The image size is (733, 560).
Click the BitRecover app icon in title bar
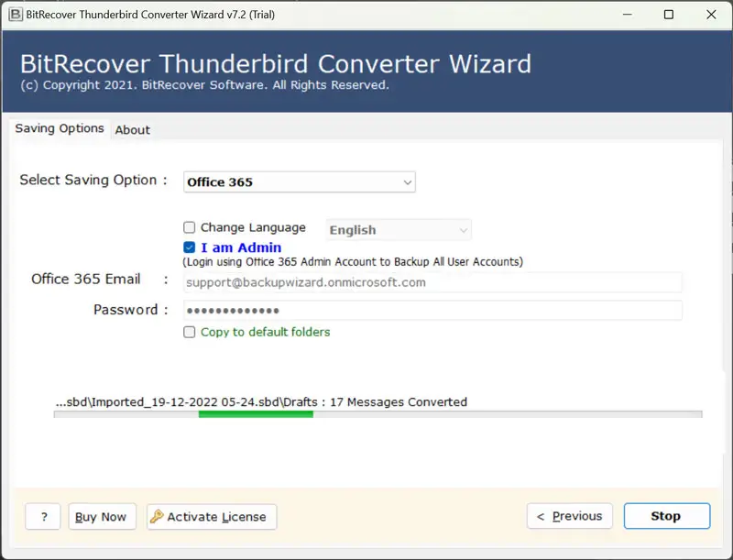16,15
